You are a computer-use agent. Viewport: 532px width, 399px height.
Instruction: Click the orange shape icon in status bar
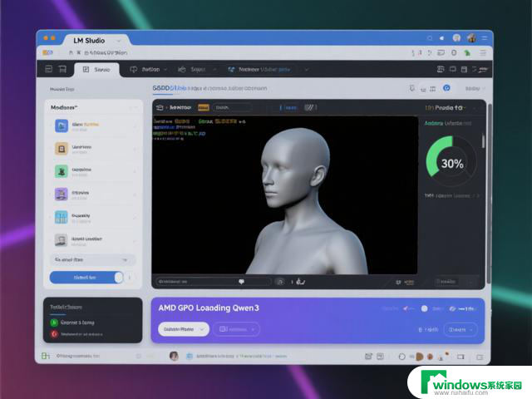(419, 357)
